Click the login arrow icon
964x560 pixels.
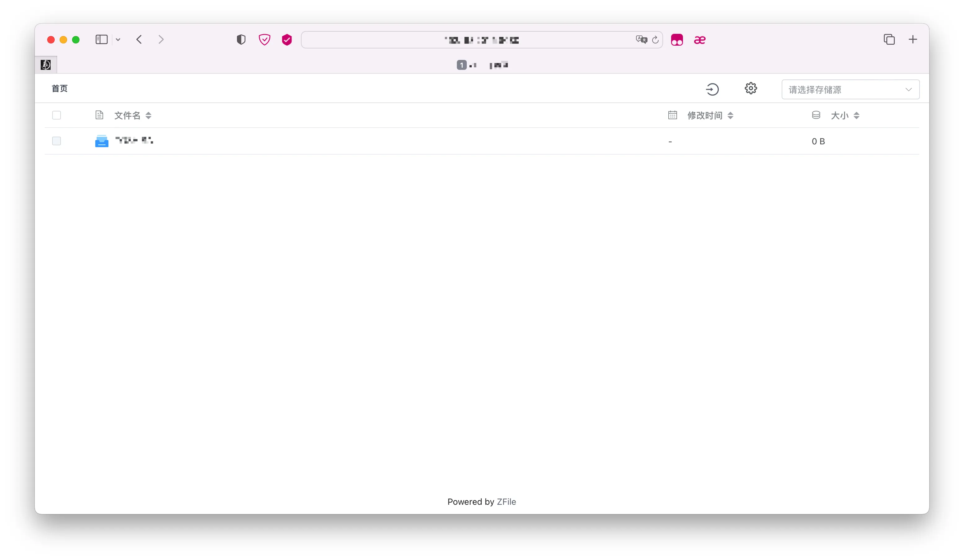point(712,89)
